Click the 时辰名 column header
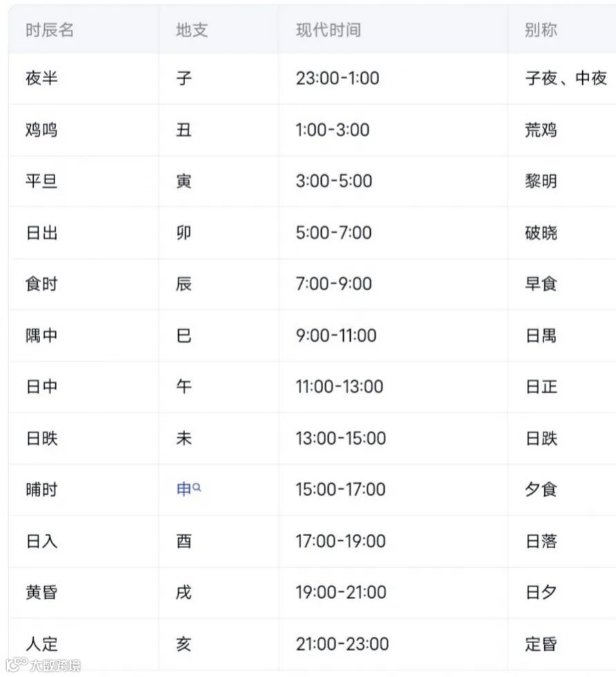 pyautogui.click(x=50, y=30)
